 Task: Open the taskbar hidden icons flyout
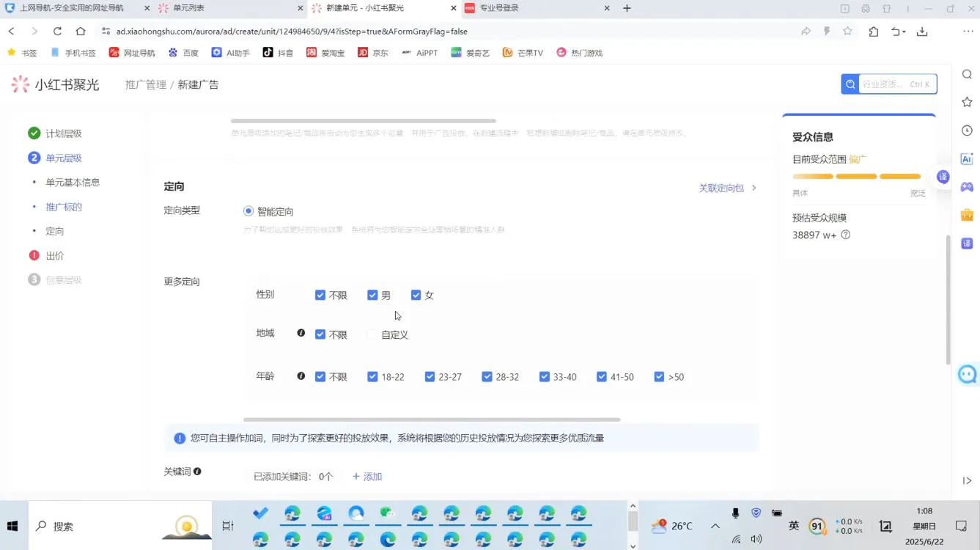[715, 525]
